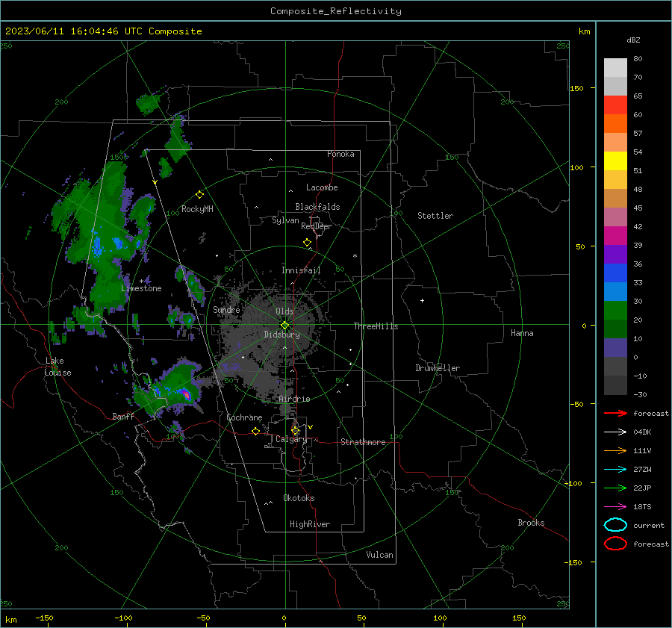Click the 04DK legend label
The height and width of the screenshot is (628, 672).
pos(642,432)
